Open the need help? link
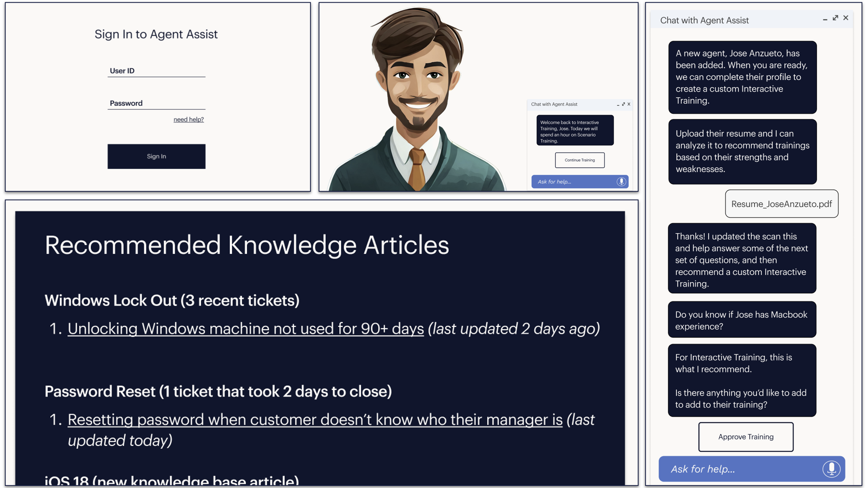This screenshot has height=488, width=868. click(x=188, y=119)
